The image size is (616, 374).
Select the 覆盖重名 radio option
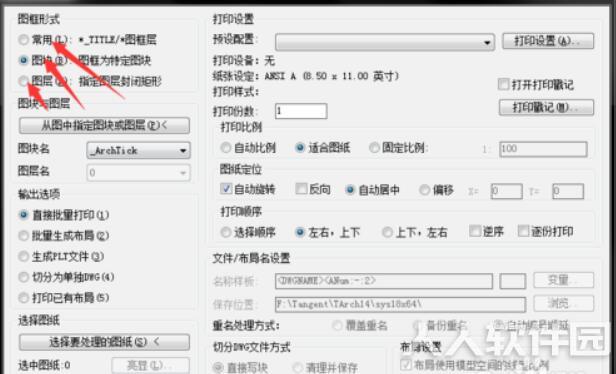[337, 326]
